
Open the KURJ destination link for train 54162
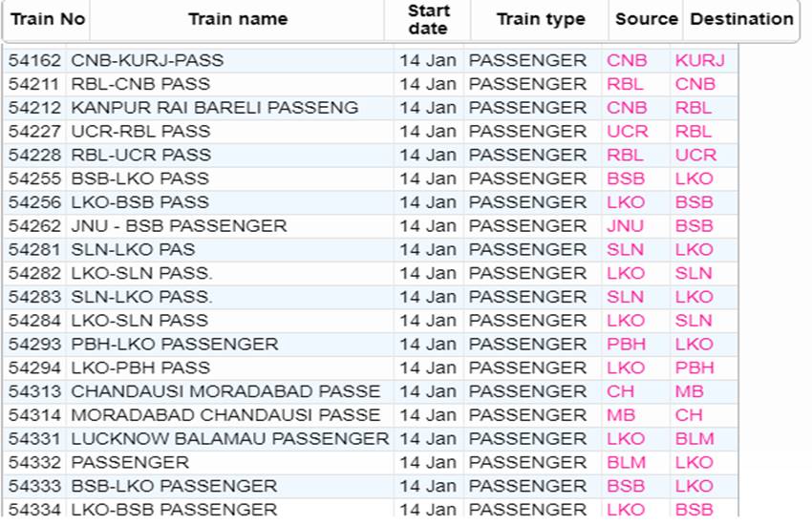(x=699, y=60)
